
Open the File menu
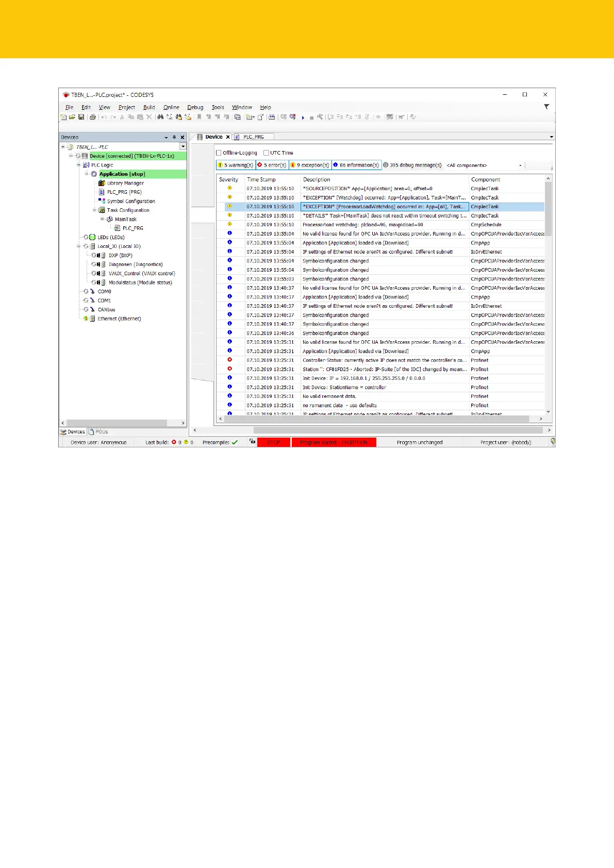coord(70,107)
